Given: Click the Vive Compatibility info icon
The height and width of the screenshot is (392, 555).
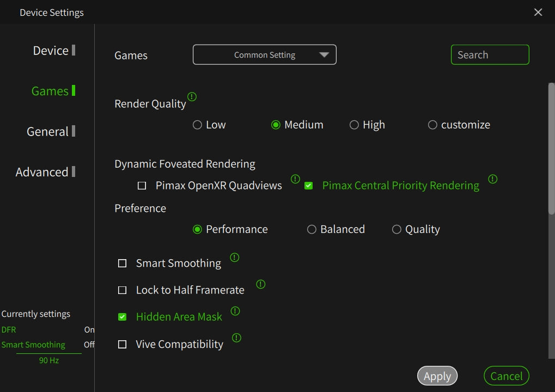Looking at the screenshot, I should coord(236,338).
